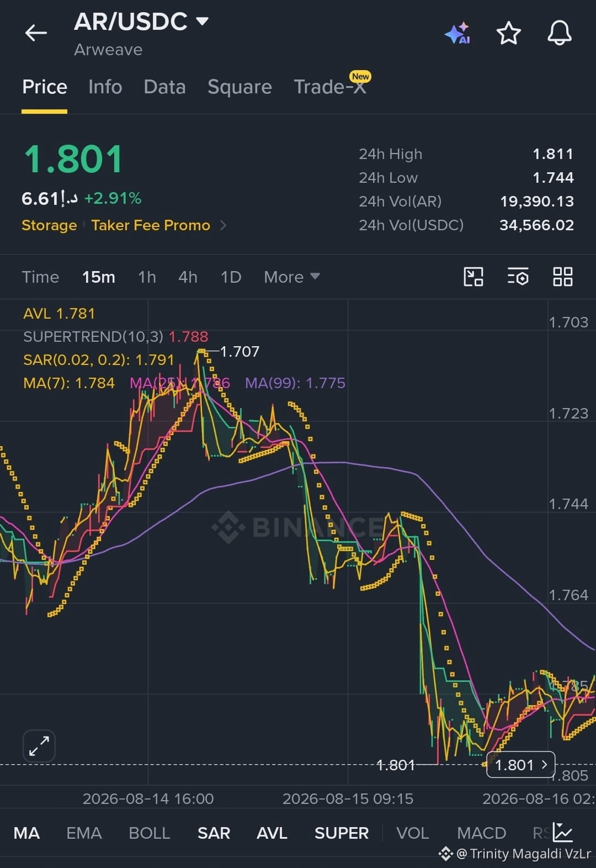
Task: Select the 15m interval
Action: pos(99,277)
